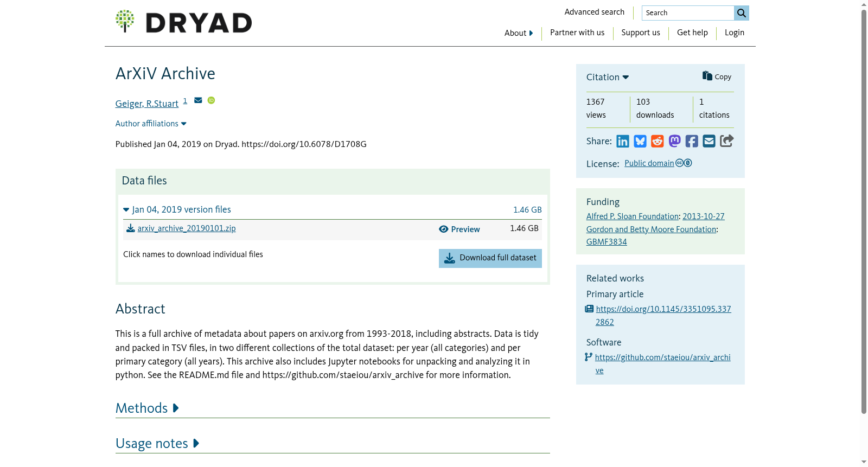Click the Creative Commons zero license icon

[684, 163]
